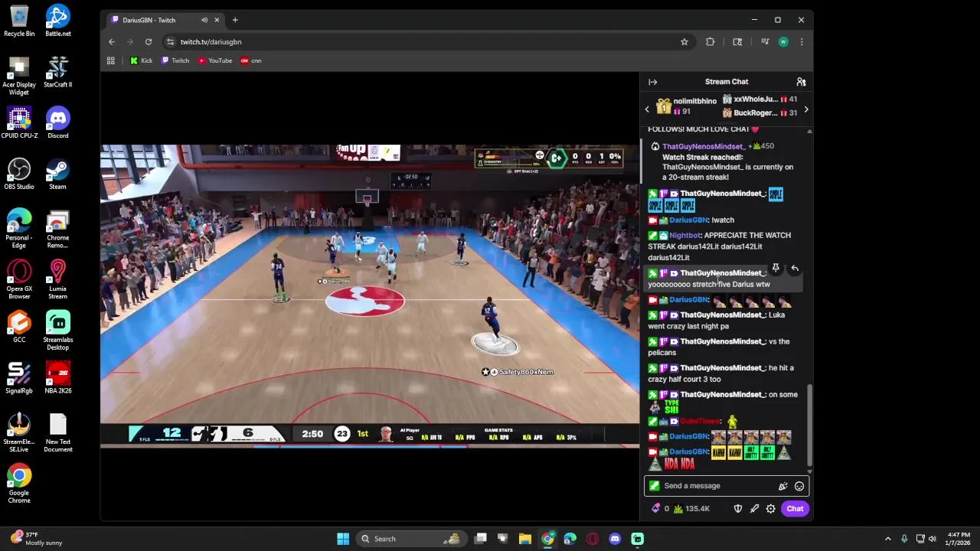Screen dimensions: 980x551
Task: Open the Twitch bookmark
Action: click(x=175, y=60)
